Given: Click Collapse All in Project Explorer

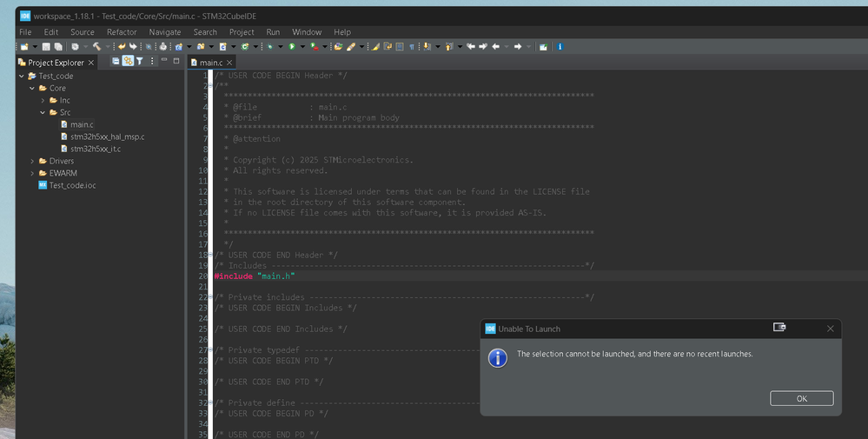Looking at the screenshot, I should (116, 61).
